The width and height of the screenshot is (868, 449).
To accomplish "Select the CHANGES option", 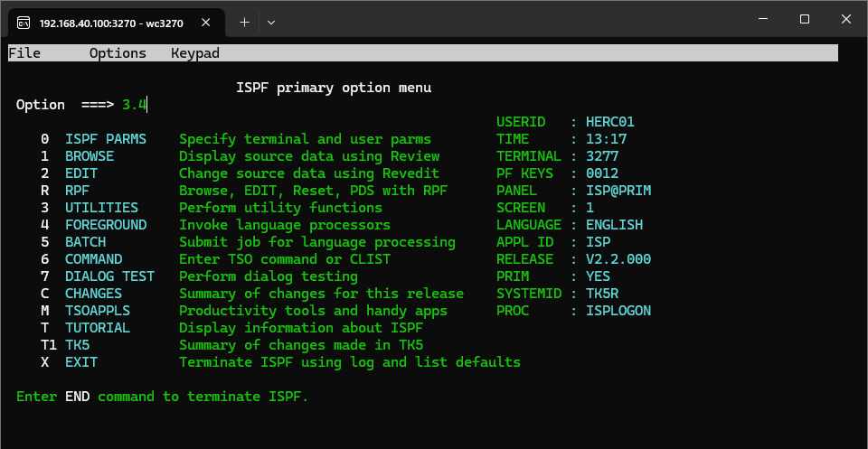I will pos(93,294).
